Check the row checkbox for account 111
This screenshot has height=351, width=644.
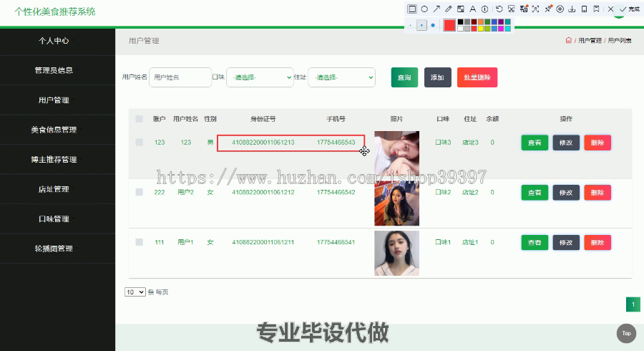[140, 242]
